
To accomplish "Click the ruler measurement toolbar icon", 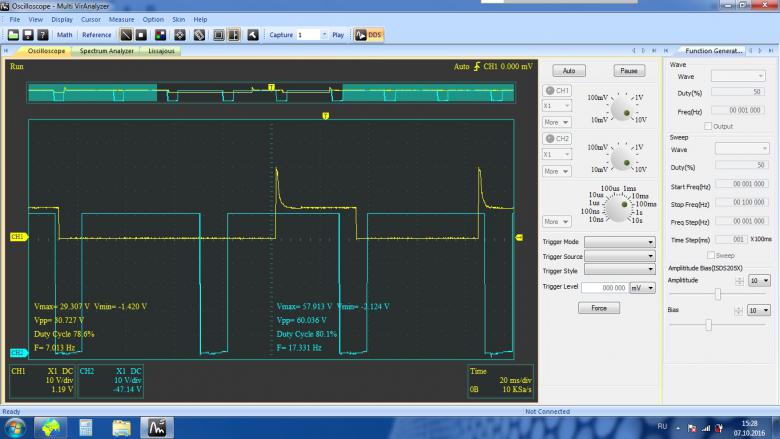I will coord(199,35).
